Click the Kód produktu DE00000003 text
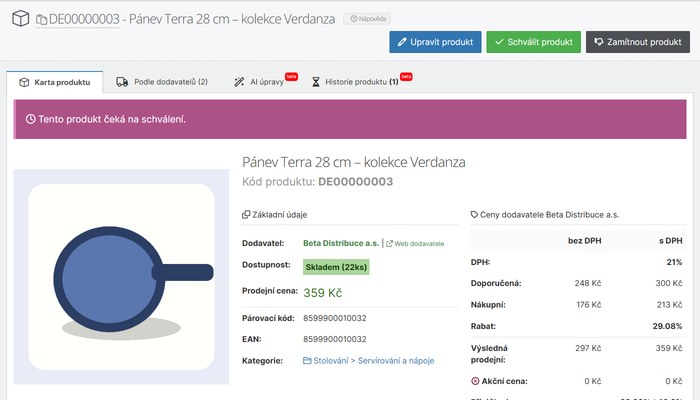Viewport: 700px width, 400px height. coord(317,182)
